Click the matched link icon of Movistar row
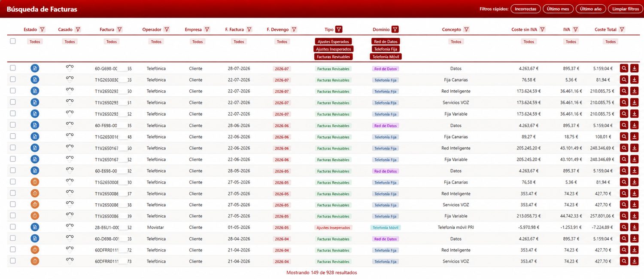The height and width of the screenshot is (279, 644). (70, 227)
